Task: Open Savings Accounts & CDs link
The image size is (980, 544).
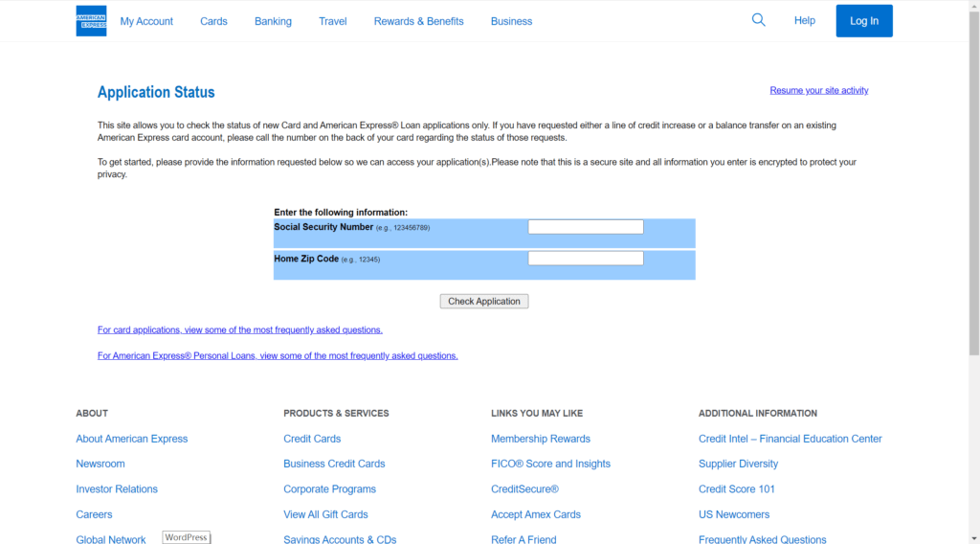Action: click(340, 539)
